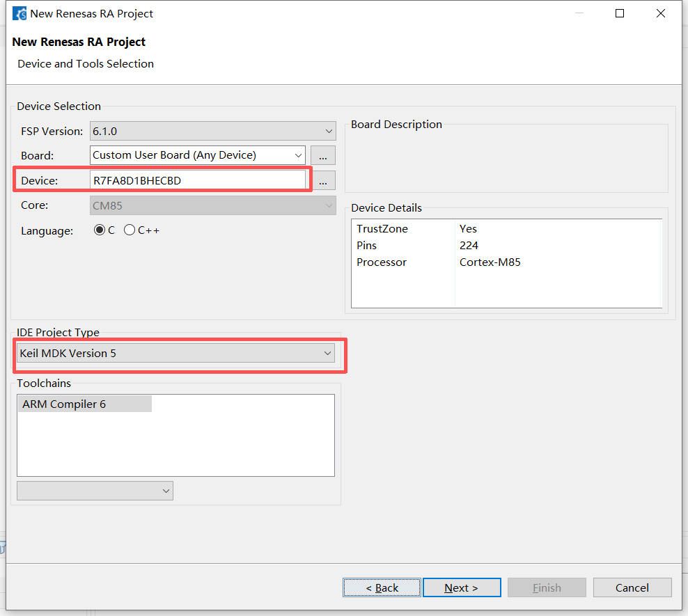Open the FSP Version dropdown
The height and width of the screenshot is (616, 688).
213,131
